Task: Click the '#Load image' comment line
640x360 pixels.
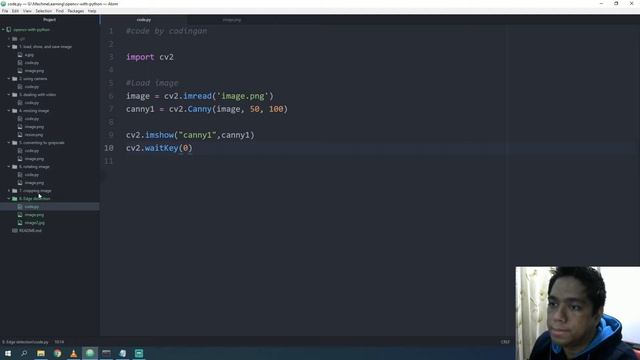Action: [152, 83]
